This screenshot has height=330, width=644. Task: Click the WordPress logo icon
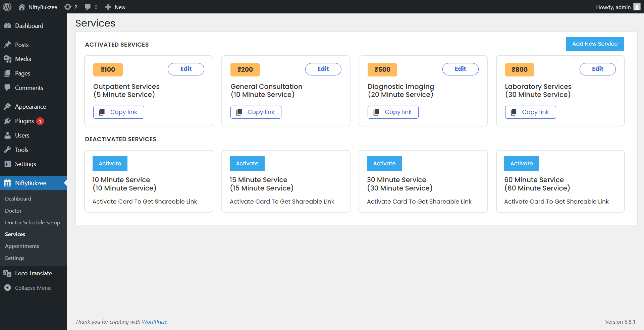coord(7,7)
